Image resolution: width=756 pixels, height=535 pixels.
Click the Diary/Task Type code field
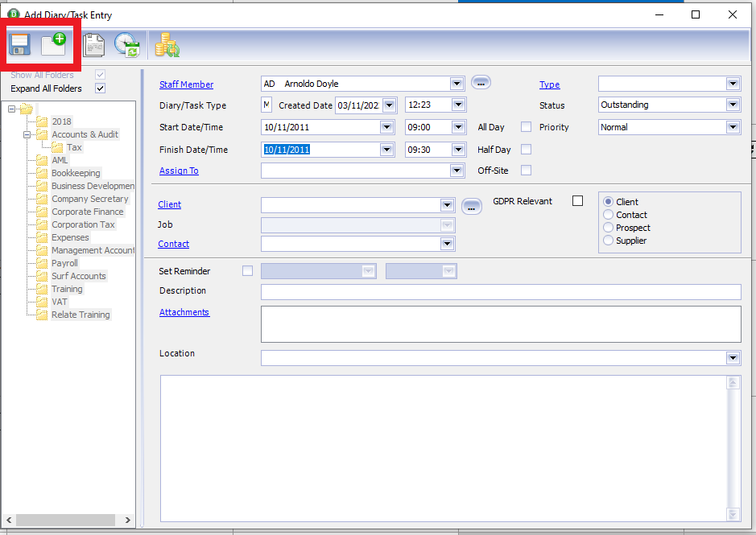coord(266,105)
